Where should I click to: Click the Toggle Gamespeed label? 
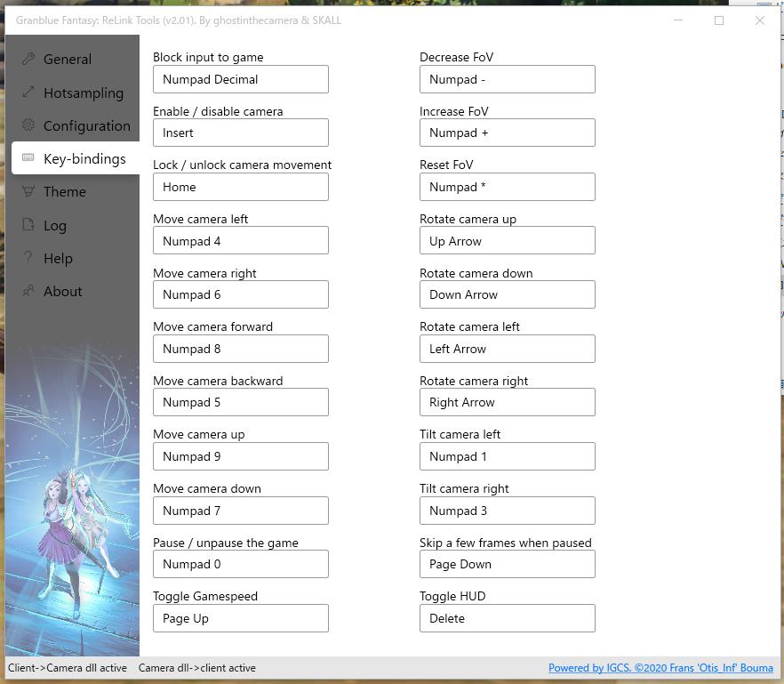click(x=205, y=596)
